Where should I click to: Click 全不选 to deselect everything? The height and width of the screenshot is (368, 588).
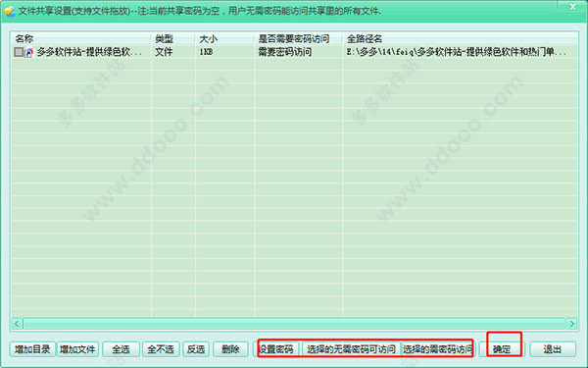[161, 349]
